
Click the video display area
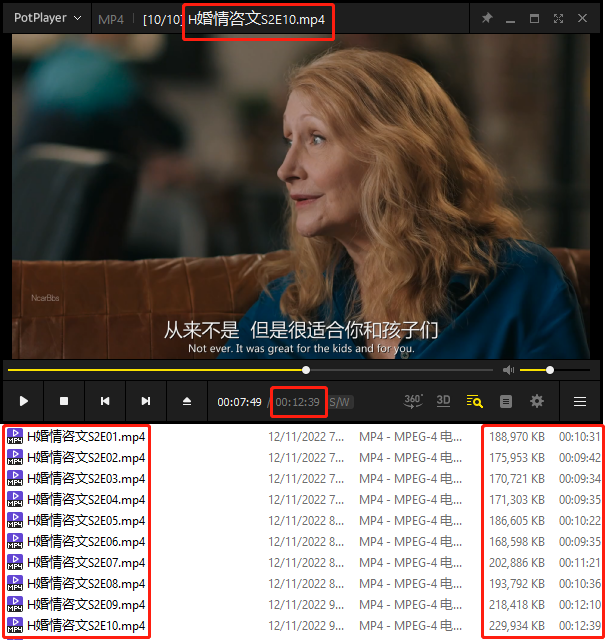[x=301, y=196]
